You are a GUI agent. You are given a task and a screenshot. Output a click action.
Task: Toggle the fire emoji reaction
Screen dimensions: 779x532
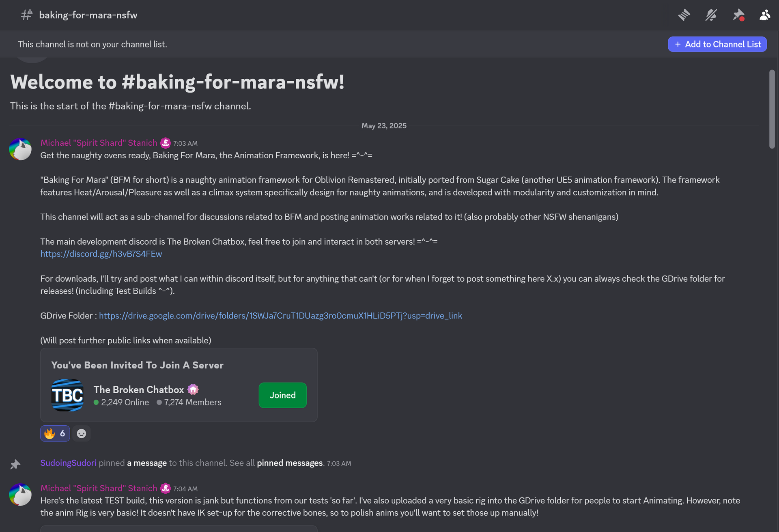click(x=55, y=433)
